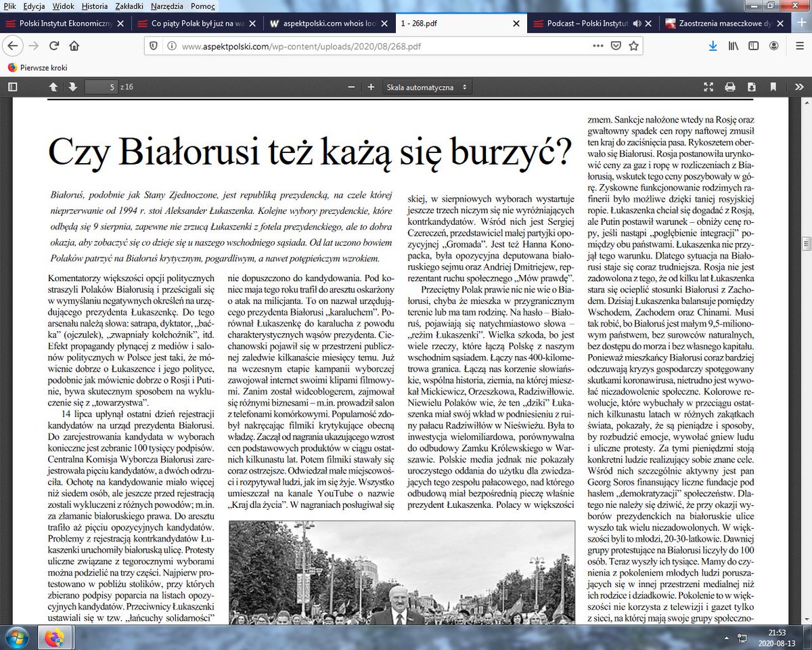Switch to aspektpolski.com whois tab

click(330, 23)
